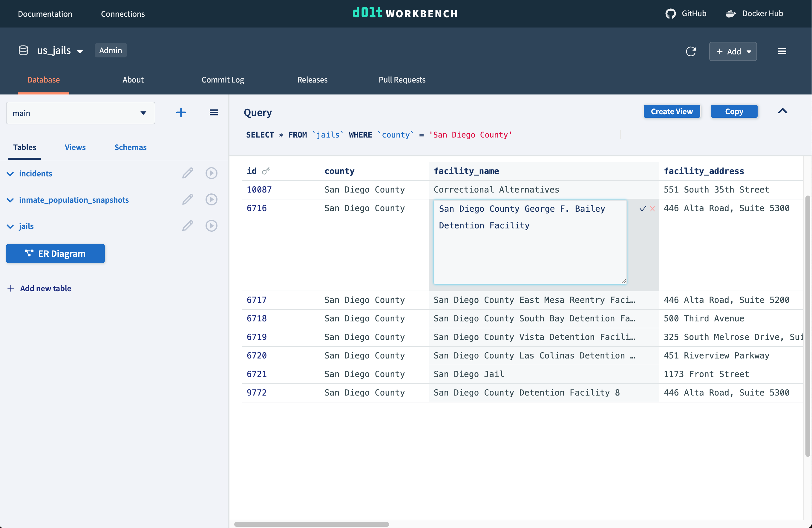Screen dimensions: 812x528
Task: Click the Admin role badge
Action: coord(111,50)
